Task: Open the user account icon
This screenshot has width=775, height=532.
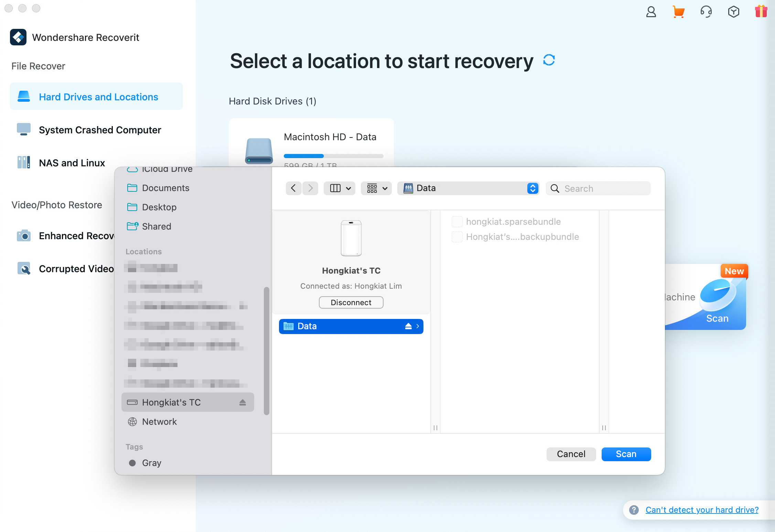Action: (651, 12)
